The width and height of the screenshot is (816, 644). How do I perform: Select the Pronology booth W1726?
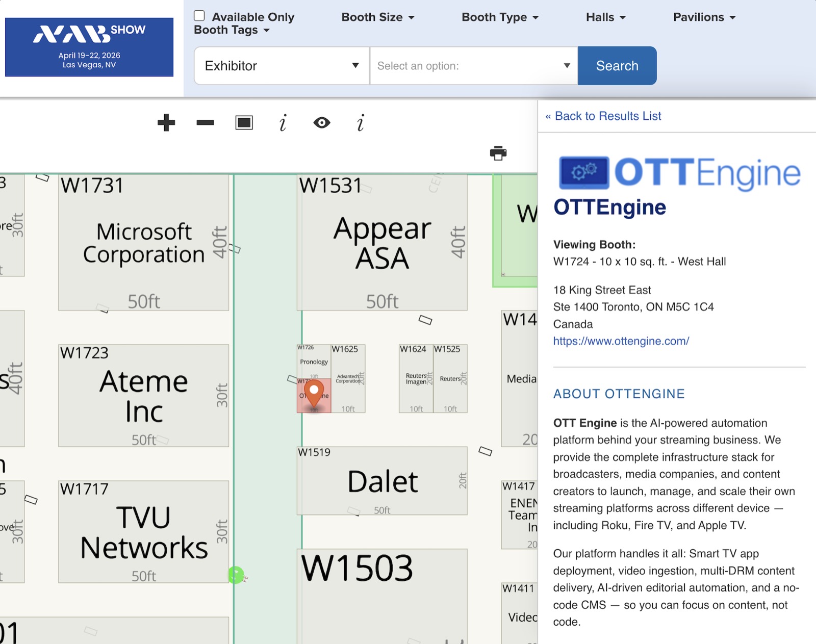pos(314,361)
